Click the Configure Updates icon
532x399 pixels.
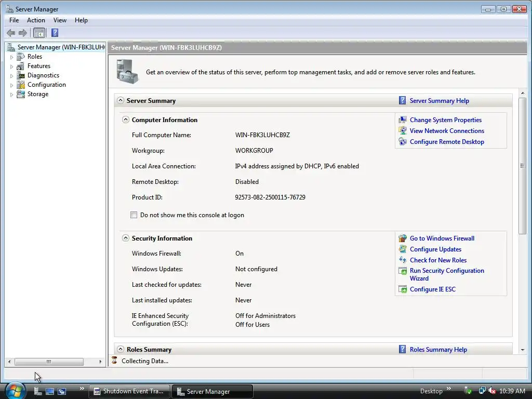point(403,249)
